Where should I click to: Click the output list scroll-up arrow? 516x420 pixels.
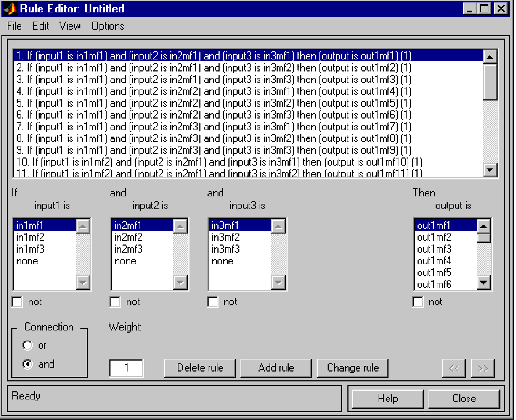(x=484, y=226)
